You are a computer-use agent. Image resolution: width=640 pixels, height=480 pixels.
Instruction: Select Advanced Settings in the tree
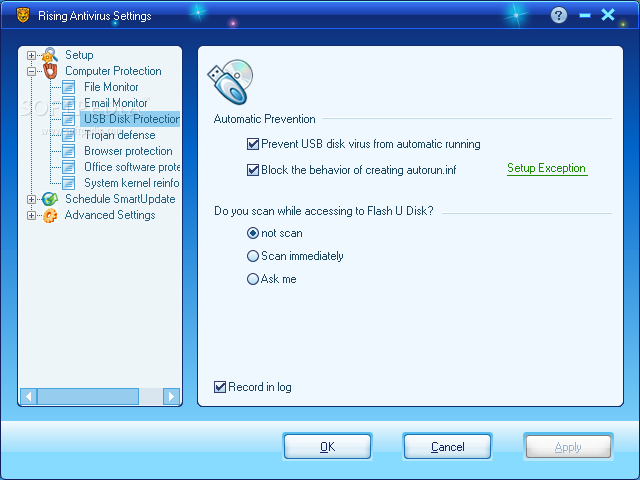coord(110,215)
